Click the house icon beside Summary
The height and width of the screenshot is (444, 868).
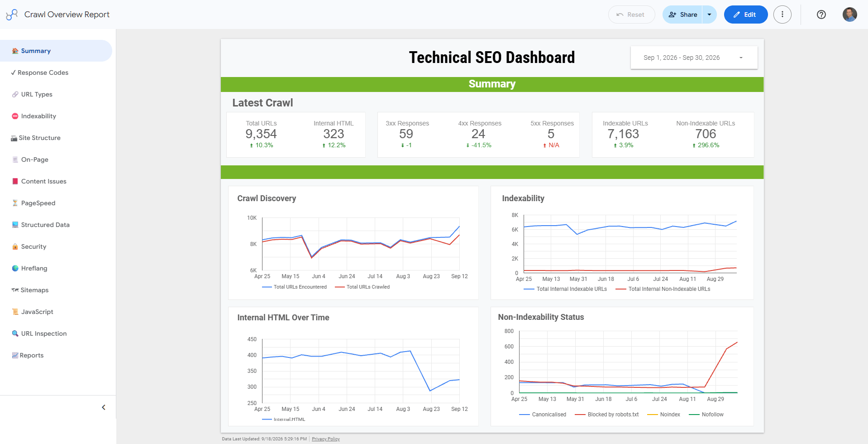coord(15,51)
